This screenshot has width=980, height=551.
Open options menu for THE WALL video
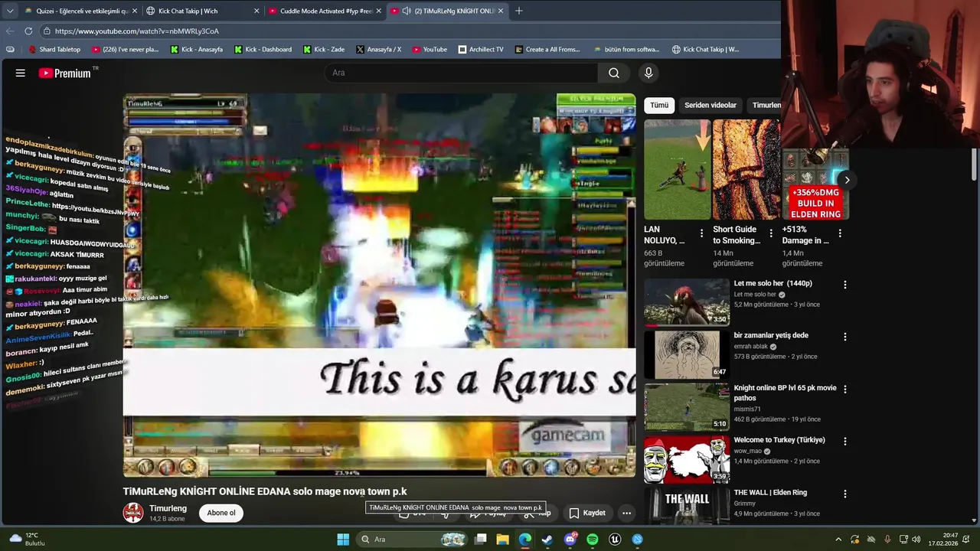point(845,494)
